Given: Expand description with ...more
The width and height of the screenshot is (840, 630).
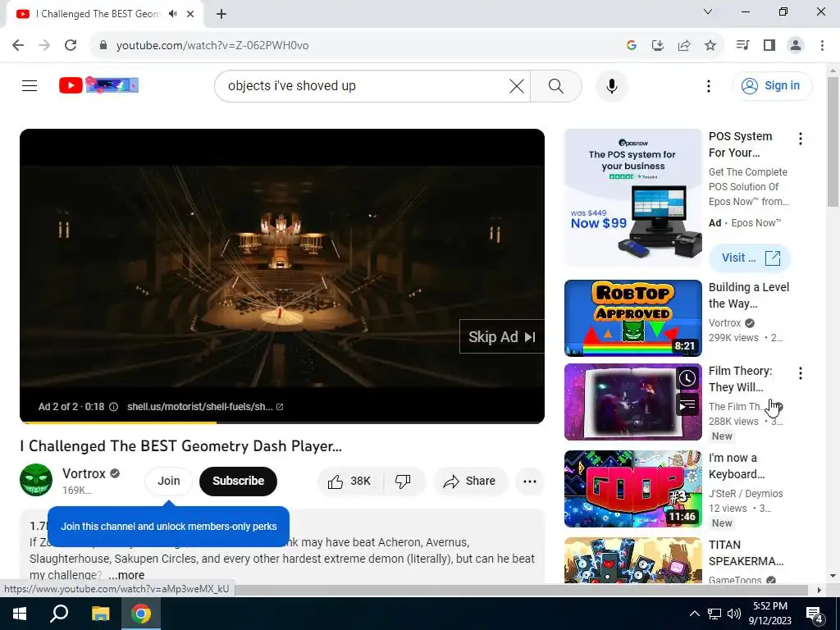Looking at the screenshot, I should coord(126,575).
